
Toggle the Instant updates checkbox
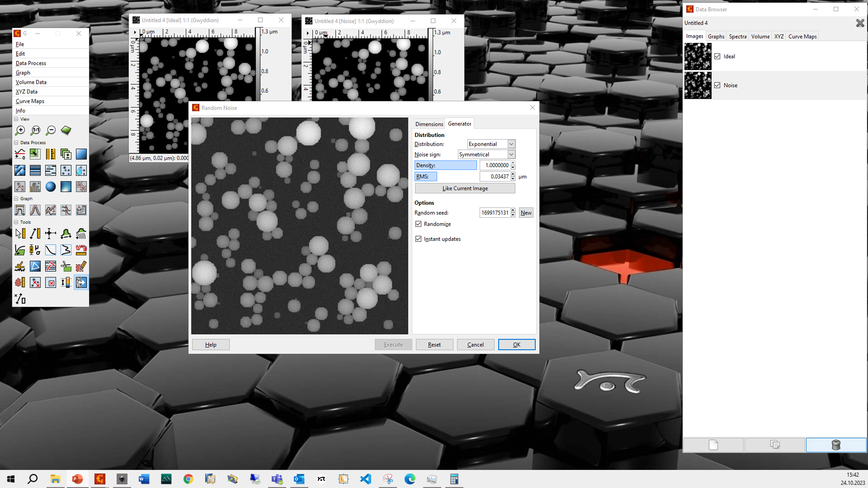(x=418, y=239)
